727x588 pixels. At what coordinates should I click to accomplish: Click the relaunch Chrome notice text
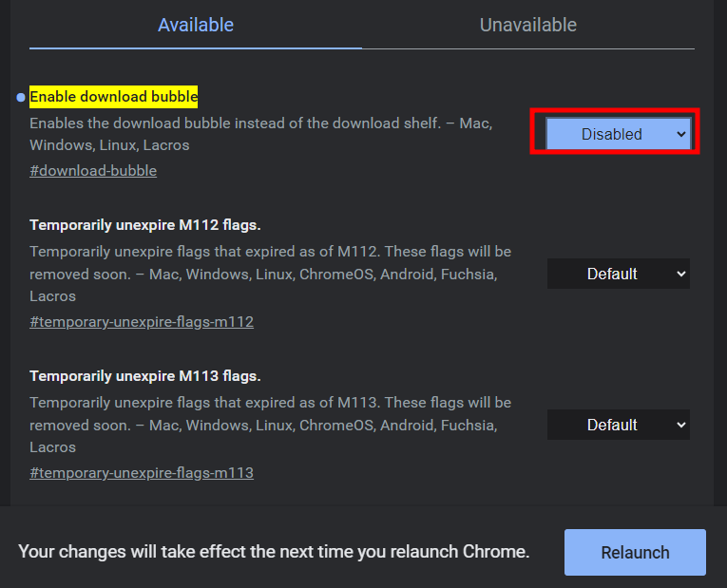tap(274, 552)
